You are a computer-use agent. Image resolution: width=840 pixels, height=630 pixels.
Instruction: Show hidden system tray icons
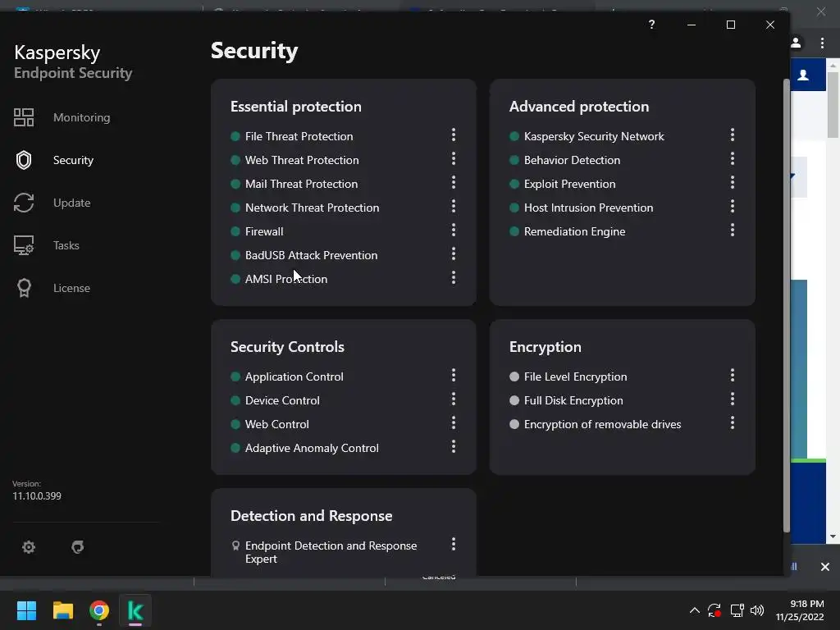click(x=694, y=610)
